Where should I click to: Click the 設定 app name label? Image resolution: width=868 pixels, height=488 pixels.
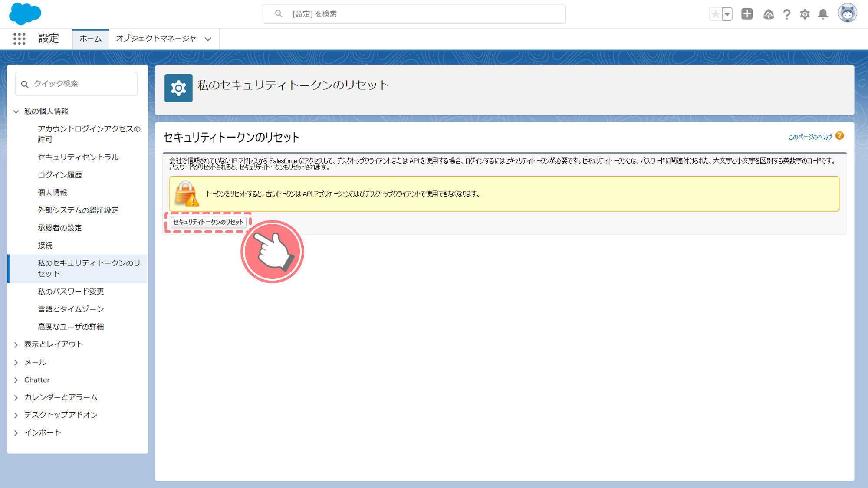(49, 38)
